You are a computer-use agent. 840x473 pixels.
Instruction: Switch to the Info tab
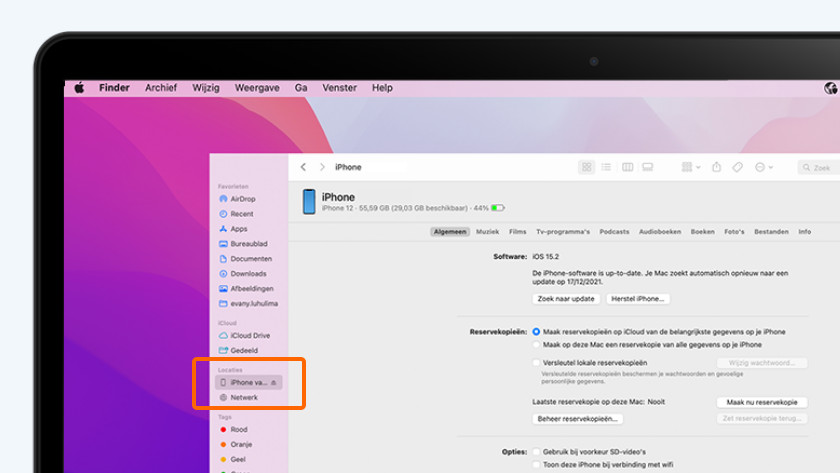click(805, 232)
